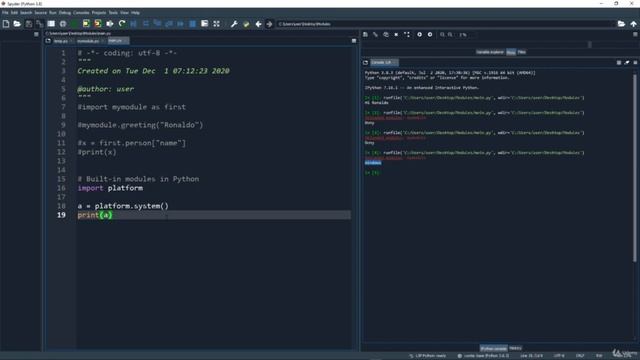This screenshot has height=360, width=640.
Task: Browse editor tabs with the tab-list button
Action: (48, 41)
